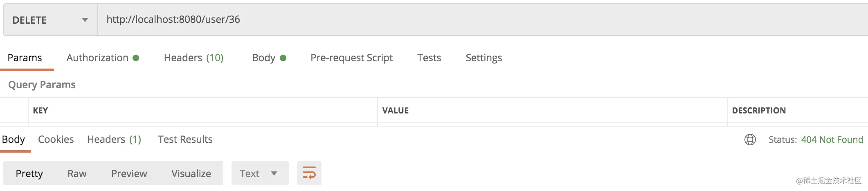Open the Authorization tab
Viewport: 868px width, 191px height.
pos(103,58)
